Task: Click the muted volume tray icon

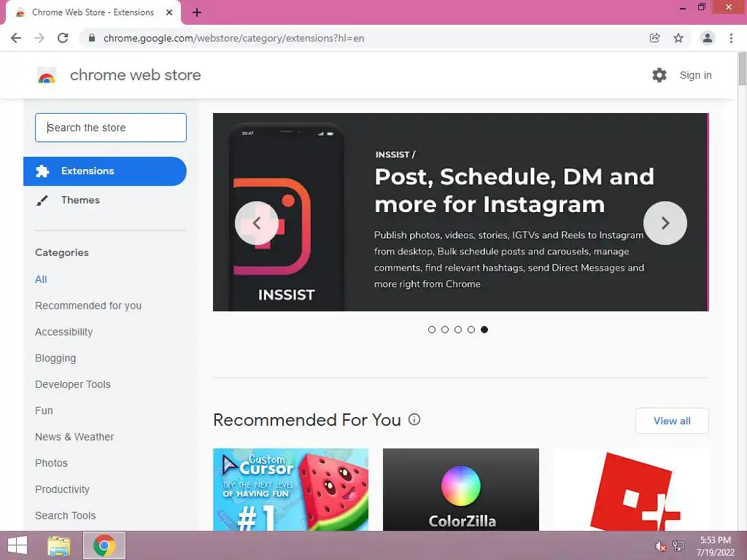Action: [660, 546]
